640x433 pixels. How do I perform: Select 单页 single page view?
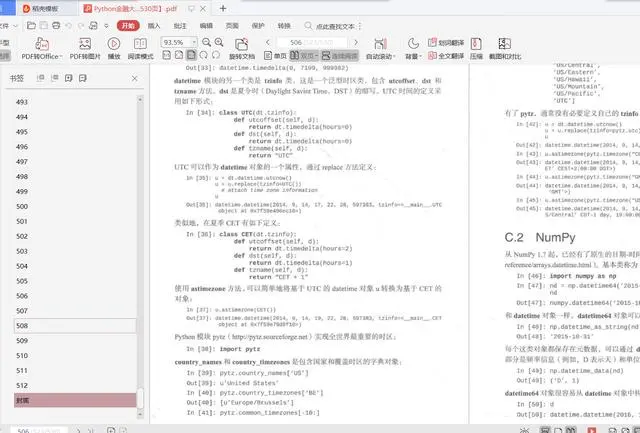[x=275, y=56]
